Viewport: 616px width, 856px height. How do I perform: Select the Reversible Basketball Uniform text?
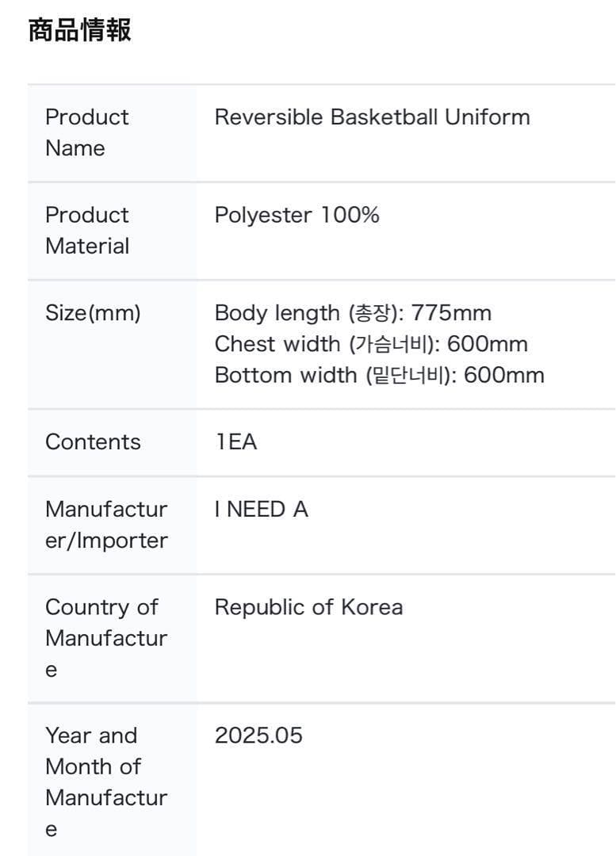(372, 117)
